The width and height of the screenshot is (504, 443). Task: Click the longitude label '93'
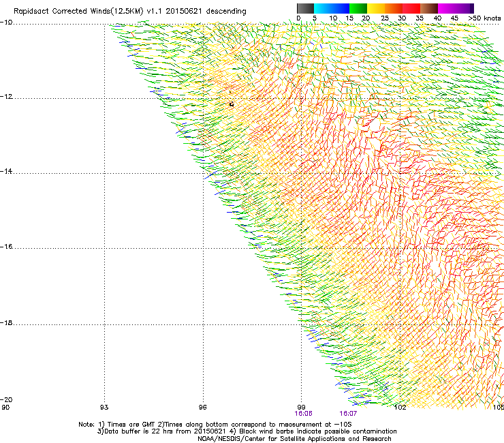[x=104, y=408]
